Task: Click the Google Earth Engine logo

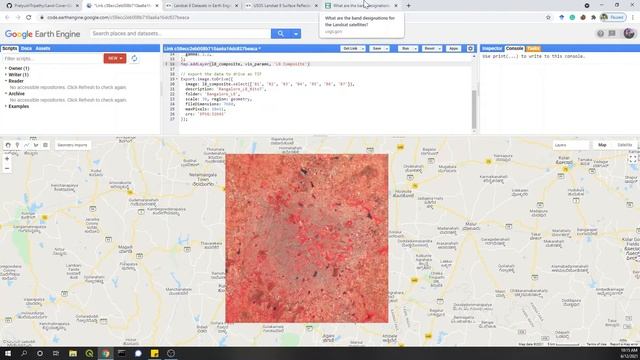Action: pyautogui.click(x=42, y=34)
